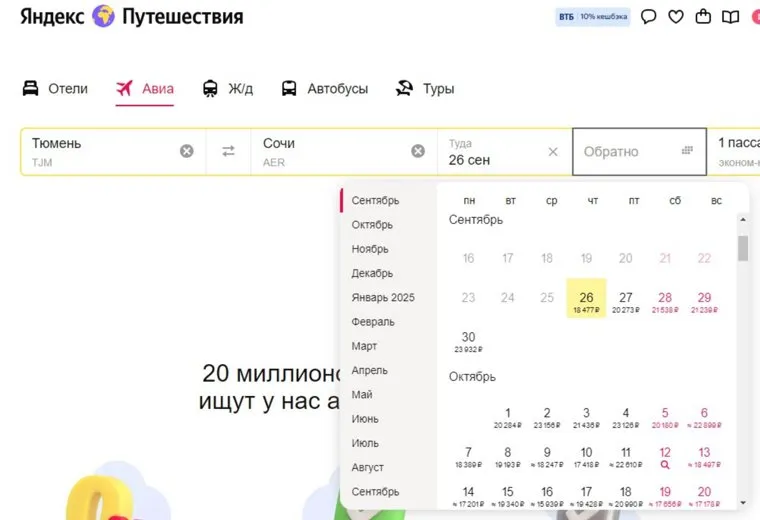The image size is (760, 520).
Task: Click the ВТБ 10% кешбэка badge
Action: point(593,17)
